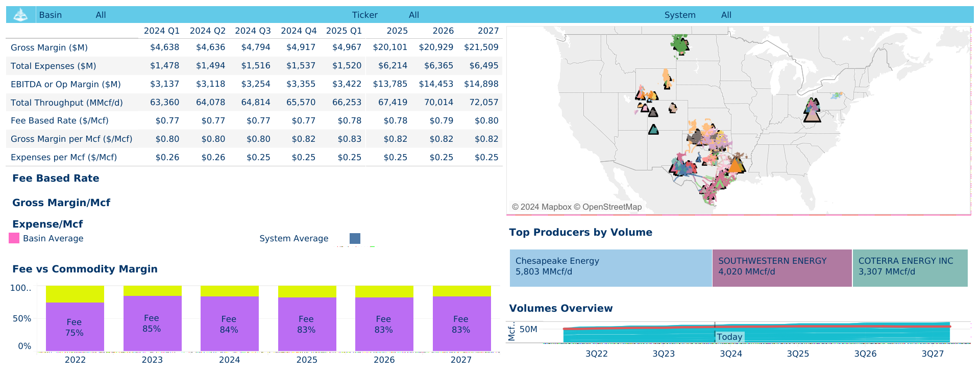This screenshot has height=376, width=980.
Task: Click the $4,638 gross margin value
Action: point(164,47)
